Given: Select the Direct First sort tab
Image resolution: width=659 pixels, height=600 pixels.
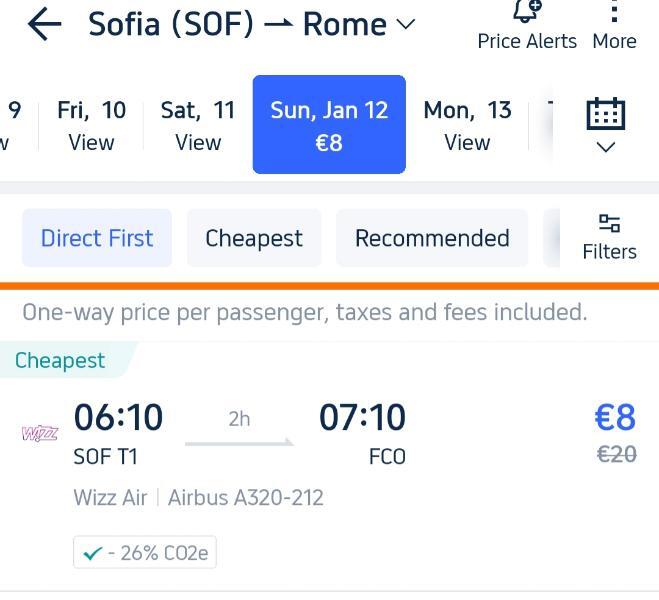Looking at the screenshot, I should click(x=97, y=238).
